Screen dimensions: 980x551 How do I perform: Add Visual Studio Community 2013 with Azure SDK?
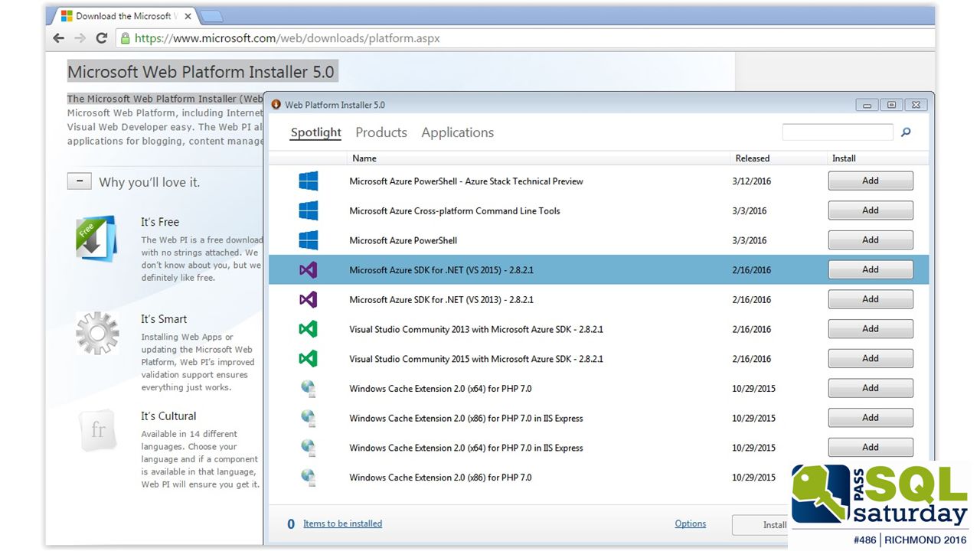pyautogui.click(x=871, y=328)
